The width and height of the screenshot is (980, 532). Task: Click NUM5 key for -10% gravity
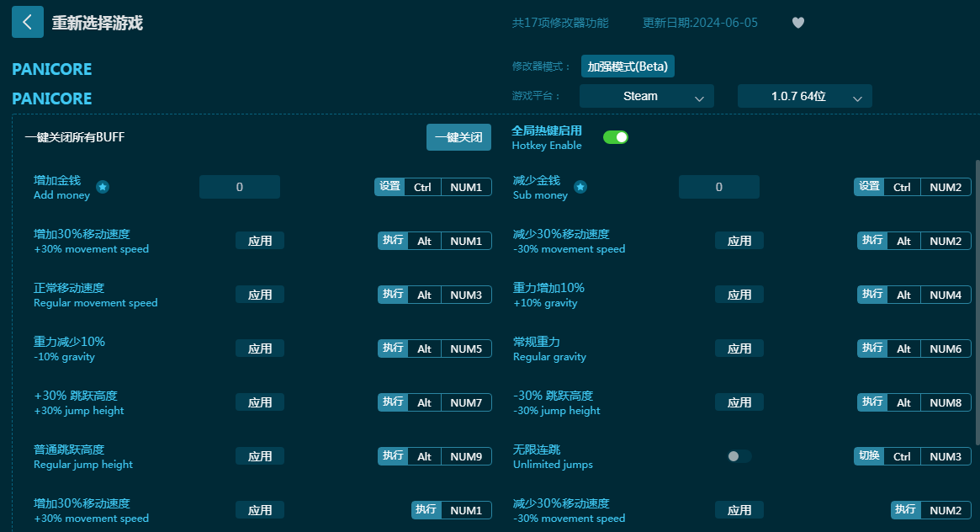coord(466,348)
